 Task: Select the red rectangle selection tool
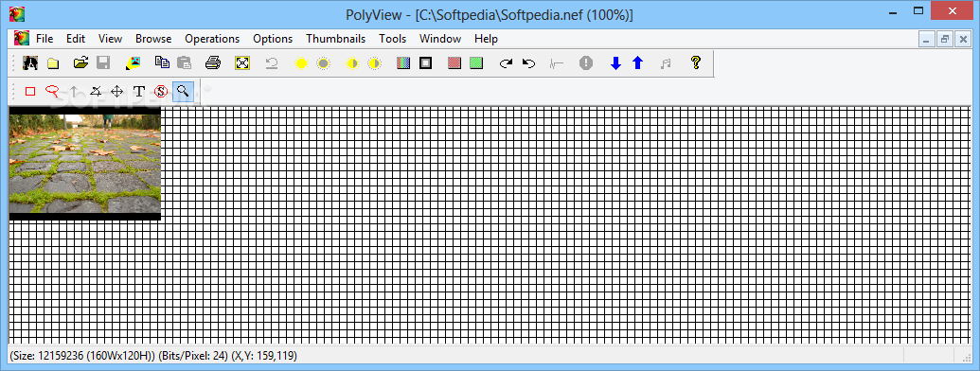30,92
